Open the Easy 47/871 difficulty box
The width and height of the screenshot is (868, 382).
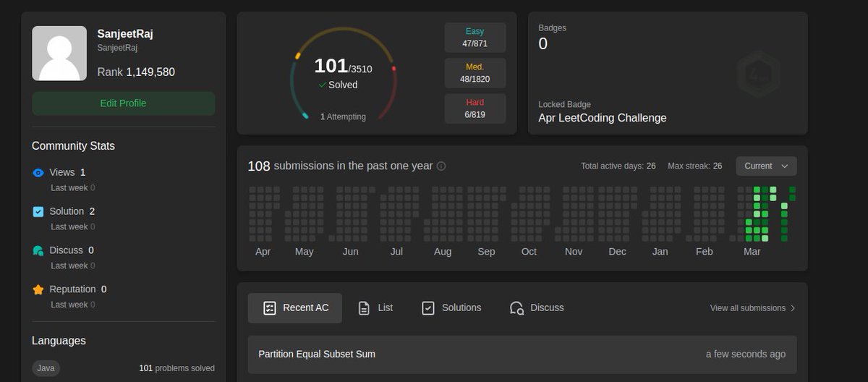point(475,38)
